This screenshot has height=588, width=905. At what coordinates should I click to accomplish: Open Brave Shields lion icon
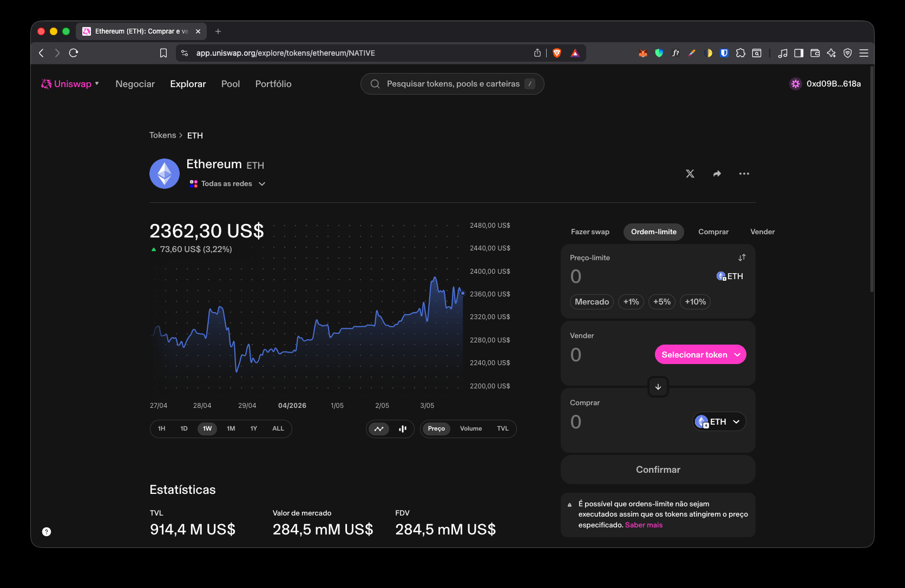coord(557,53)
